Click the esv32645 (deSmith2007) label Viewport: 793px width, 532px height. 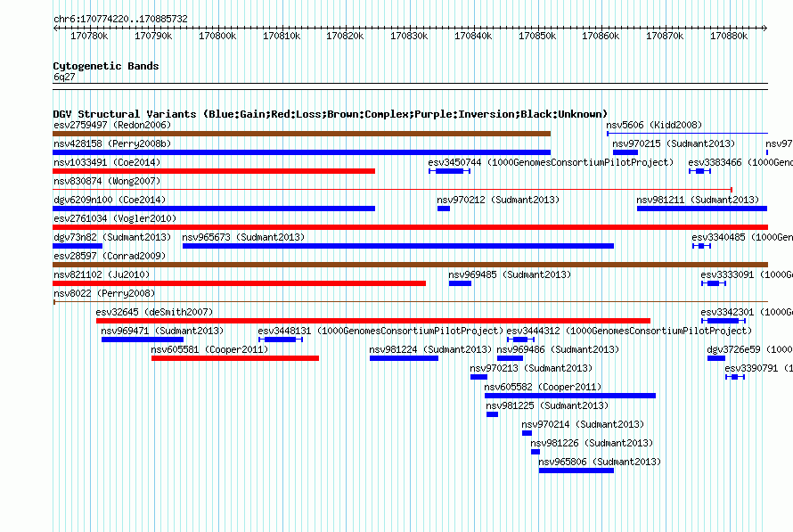coord(155,312)
